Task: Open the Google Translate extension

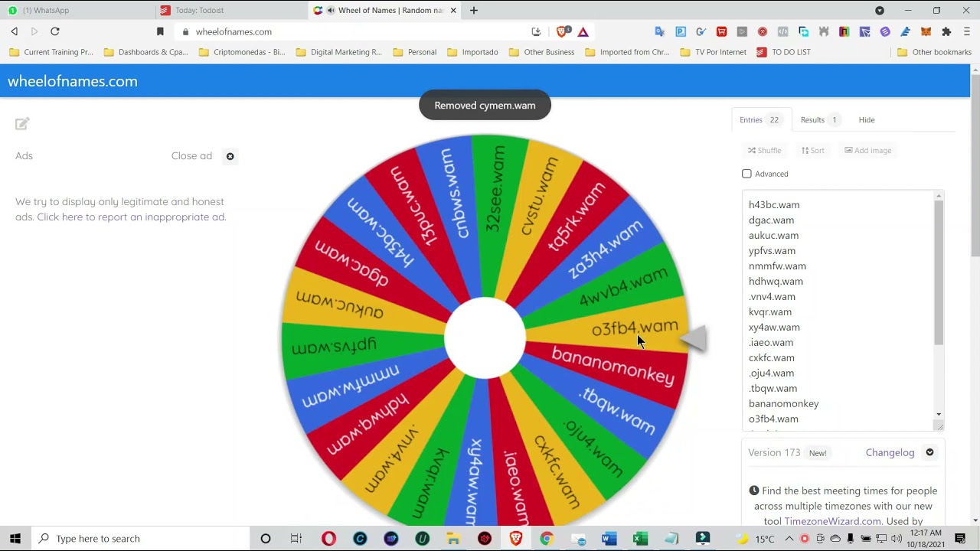Action: coord(660,32)
